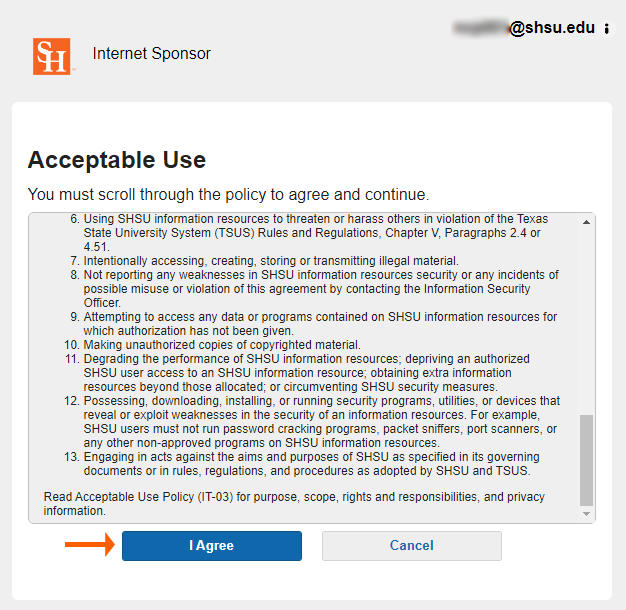Click the orange arrow pointing to I Agree
Viewport: 626px width, 610px height.
point(90,545)
